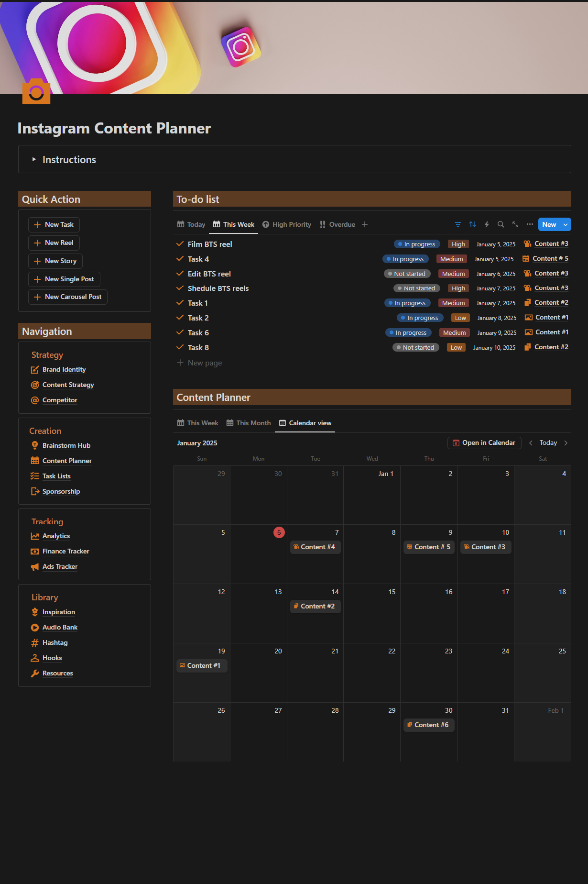Change the Not started status of Task 8
The height and width of the screenshot is (884, 588).
pyautogui.click(x=416, y=347)
